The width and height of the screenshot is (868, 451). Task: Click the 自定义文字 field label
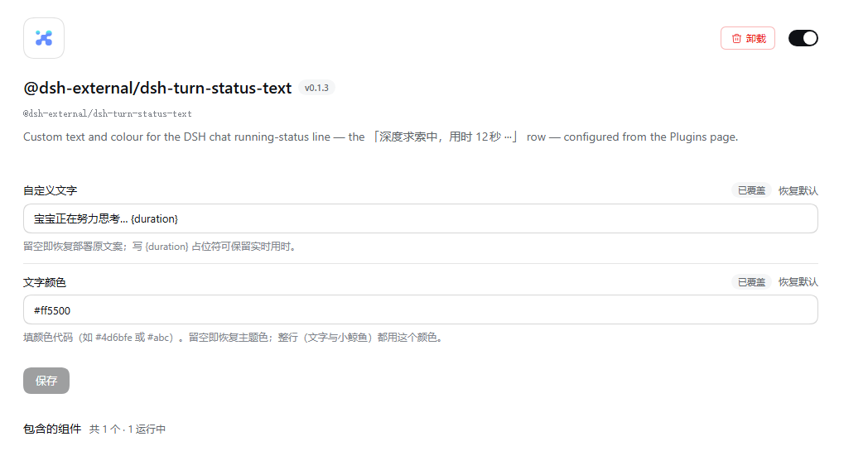click(50, 191)
